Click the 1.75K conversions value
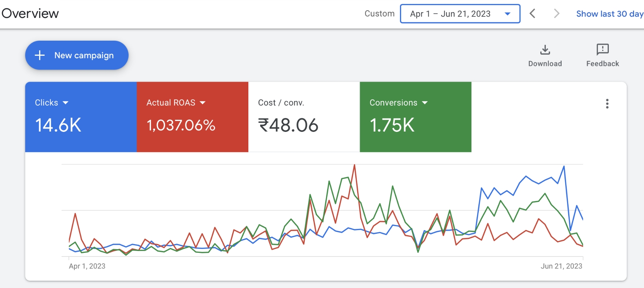Viewport: 644px width, 288px height. pos(392,125)
